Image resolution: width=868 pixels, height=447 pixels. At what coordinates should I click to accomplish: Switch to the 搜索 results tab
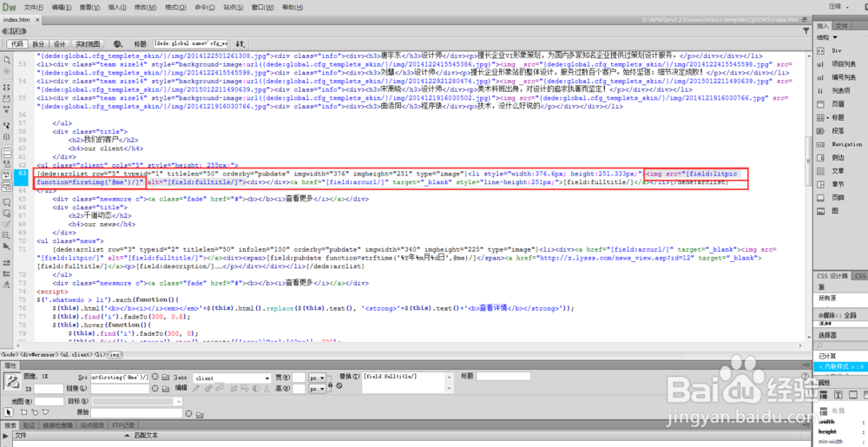tap(10, 425)
